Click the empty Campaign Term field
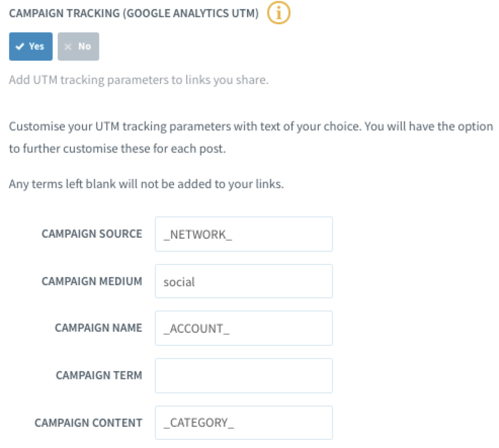Screen dimensions: 499x448 coord(243,376)
